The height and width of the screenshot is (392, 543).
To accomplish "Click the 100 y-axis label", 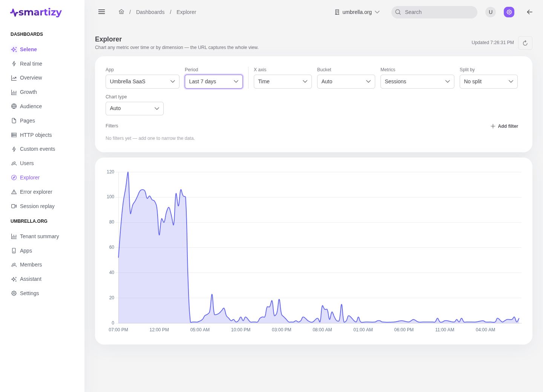I will pos(110,197).
